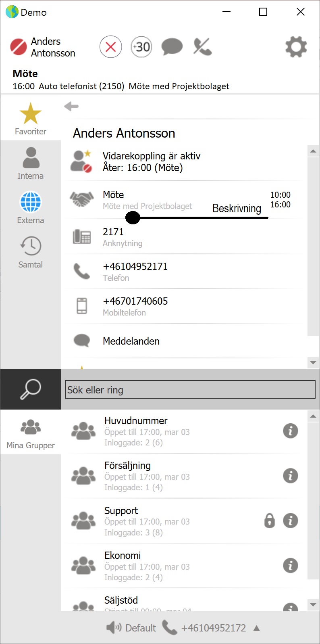Click the phone icon next to +46104952172

pyautogui.click(x=169, y=627)
